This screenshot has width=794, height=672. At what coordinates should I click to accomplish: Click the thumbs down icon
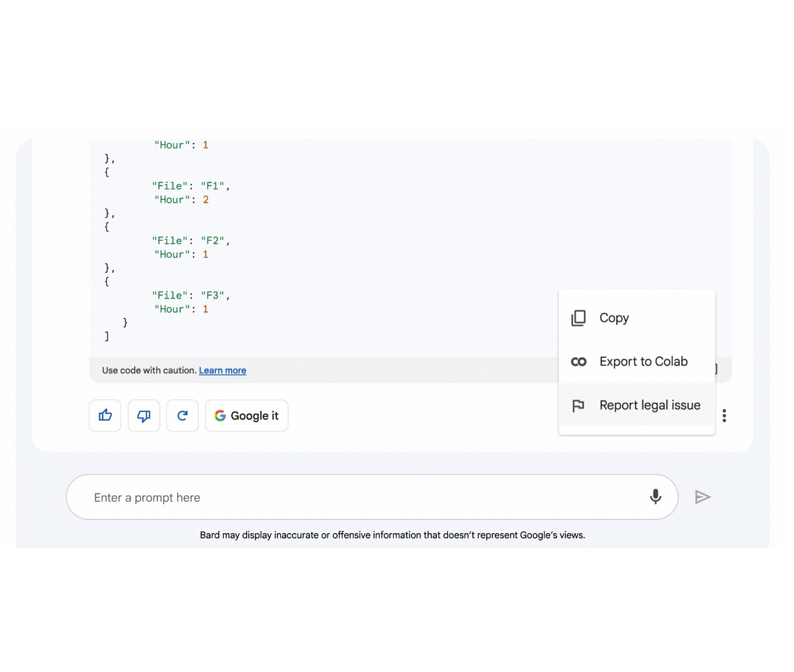144,415
